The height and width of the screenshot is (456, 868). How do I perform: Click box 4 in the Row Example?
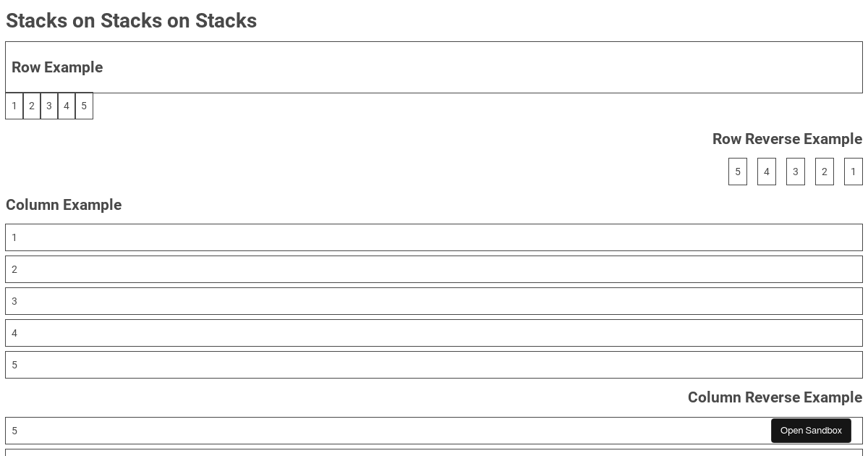coord(67,106)
